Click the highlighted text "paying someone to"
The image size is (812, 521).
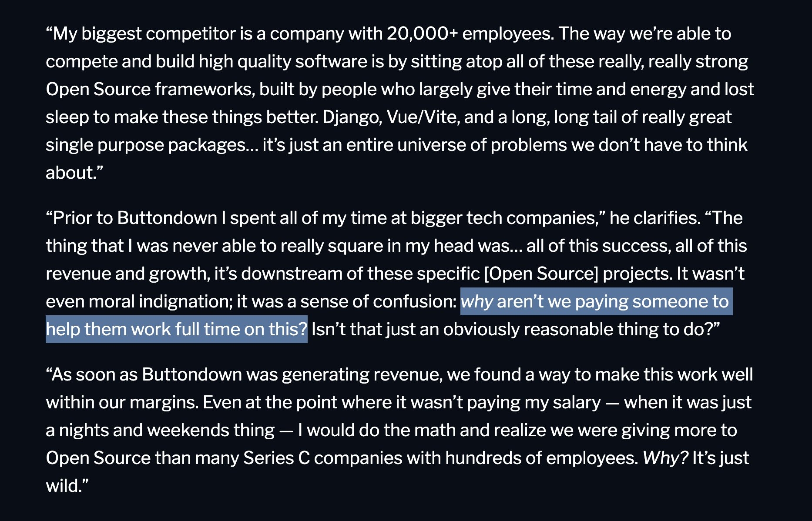pyautogui.click(x=651, y=302)
